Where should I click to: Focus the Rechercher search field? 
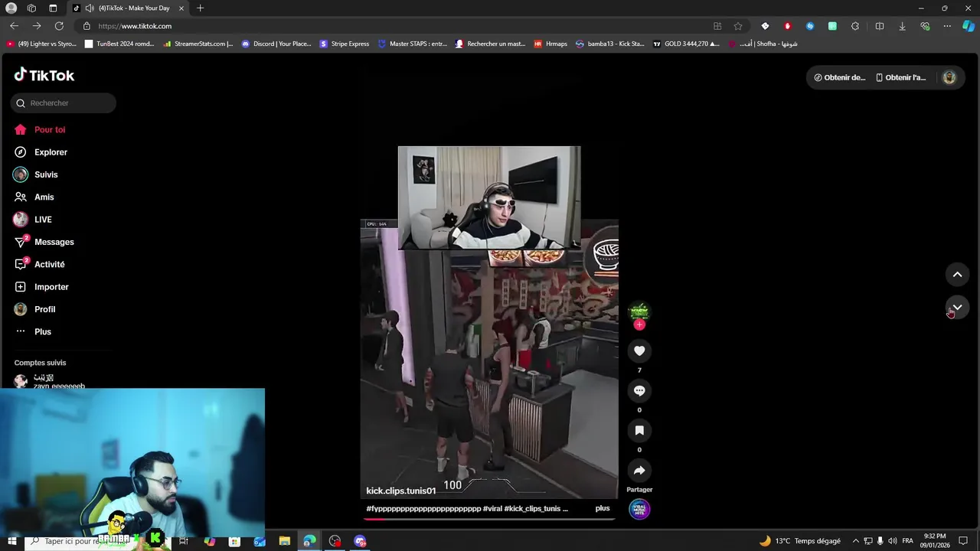(64, 103)
